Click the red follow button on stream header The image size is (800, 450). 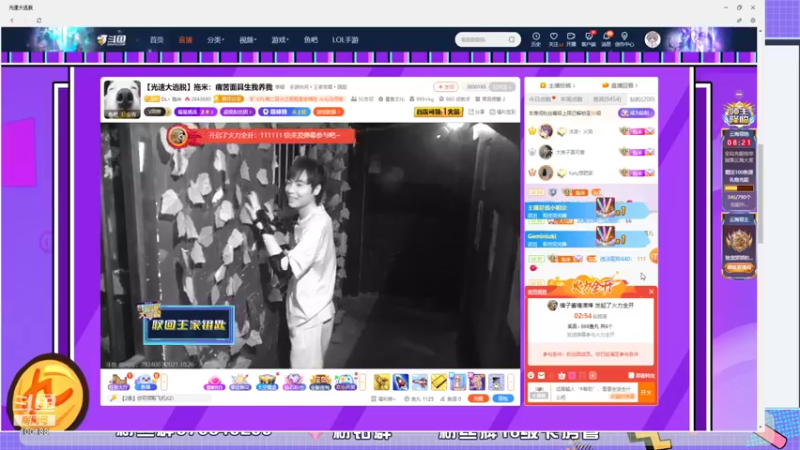pos(445,87)
